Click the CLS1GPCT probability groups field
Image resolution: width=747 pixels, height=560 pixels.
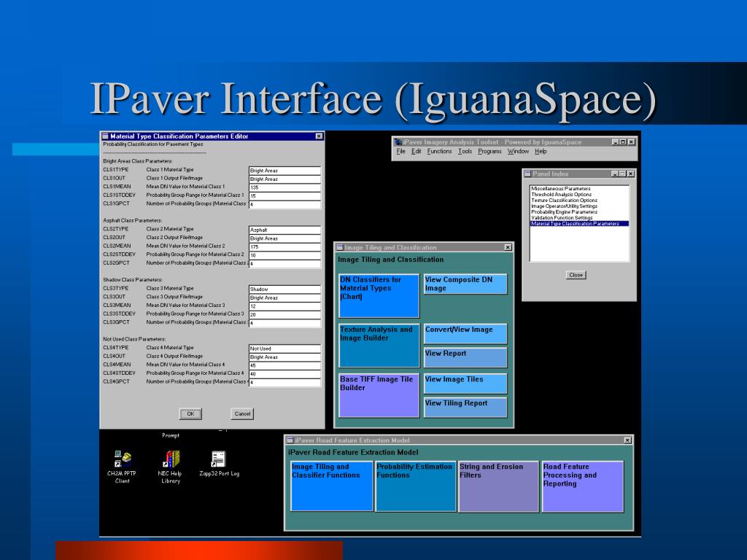coord(285,204)
